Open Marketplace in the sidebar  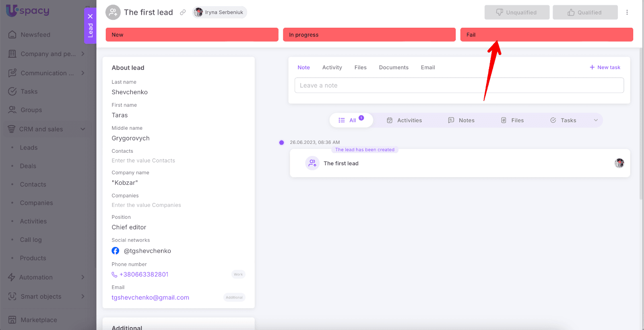[39, 320]
